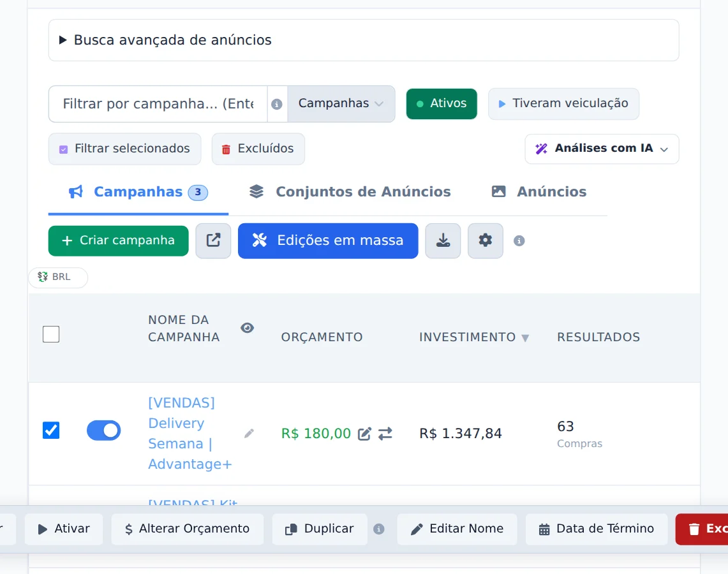Show Excluídos campaigns
The height and width of the screenshot is (574, 728).
tap(258, 149)
